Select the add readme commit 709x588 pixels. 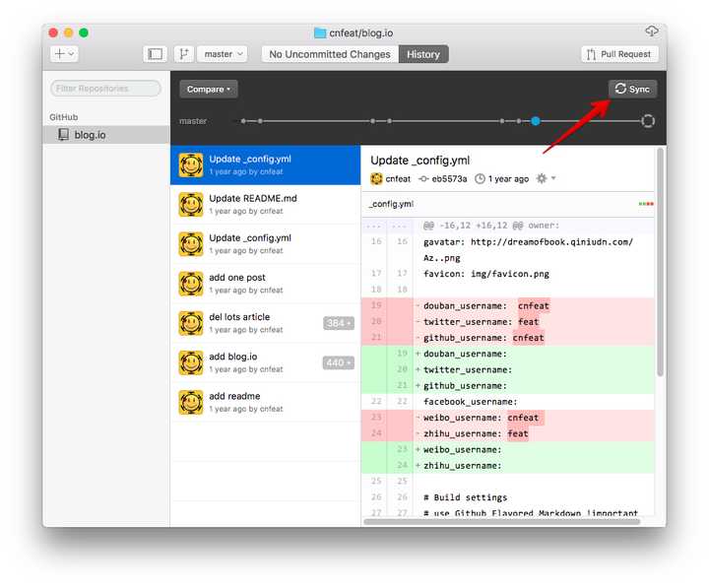[x=266, y=402]
